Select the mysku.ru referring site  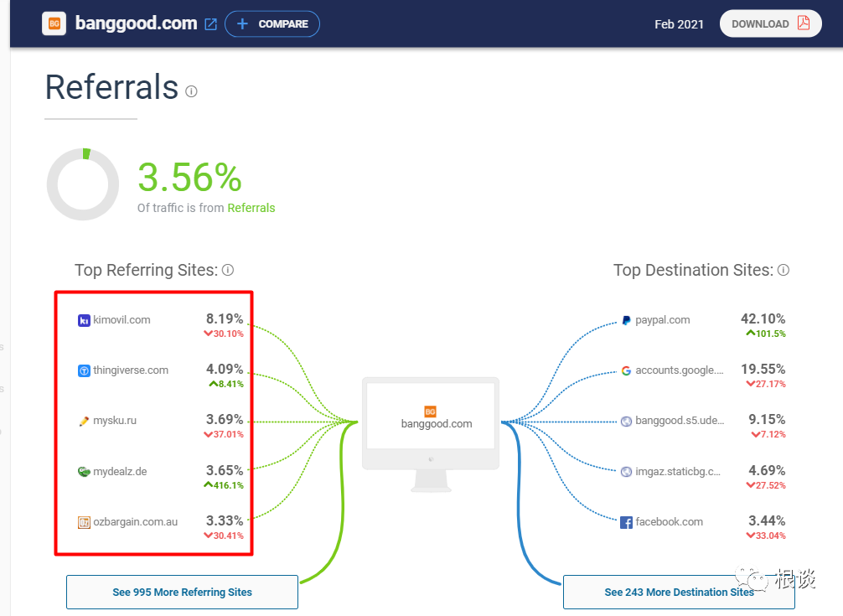point(115,421)
